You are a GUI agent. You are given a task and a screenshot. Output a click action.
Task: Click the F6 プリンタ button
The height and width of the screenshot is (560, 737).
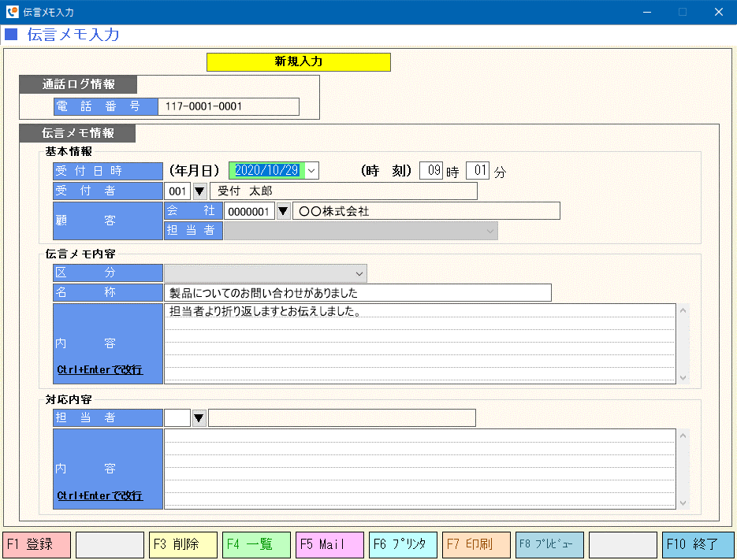coord(404,544)
